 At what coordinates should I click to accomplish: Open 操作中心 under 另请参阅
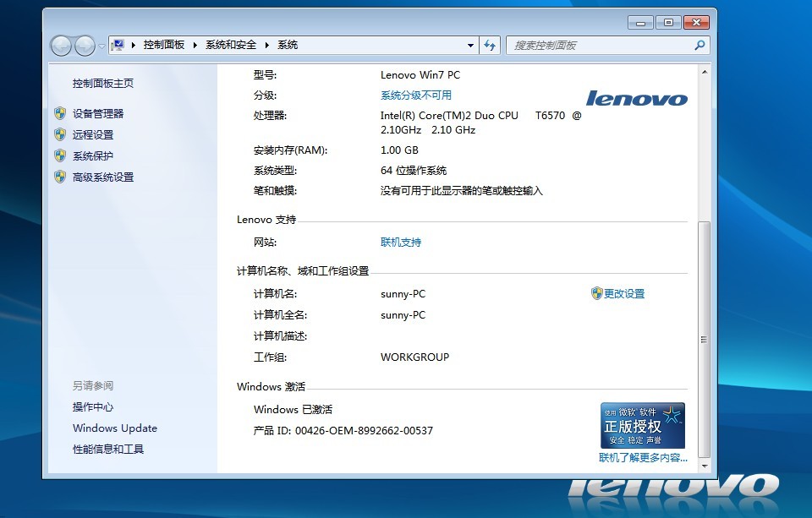click(93, 406)
